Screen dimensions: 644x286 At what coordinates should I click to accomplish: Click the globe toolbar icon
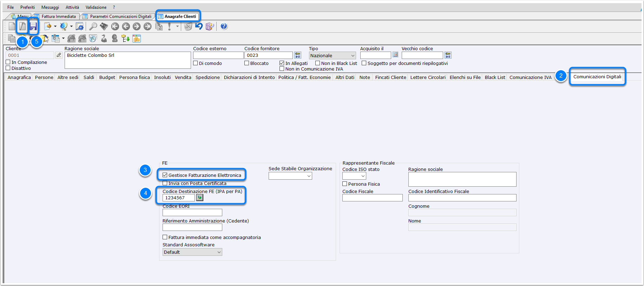pos(64,26)
